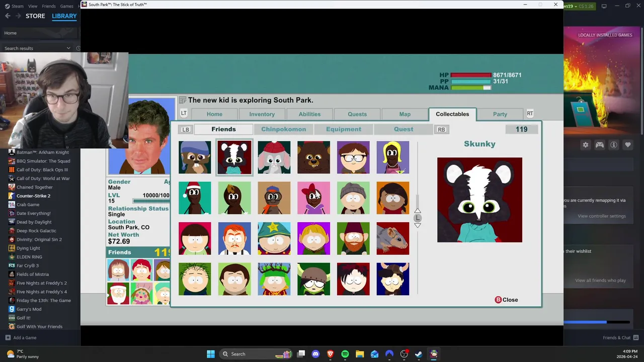Image resolution: width=644 pixels, height=362 pixels.
Task: Open Discord from the taskbar
Action: pos(315,354)
